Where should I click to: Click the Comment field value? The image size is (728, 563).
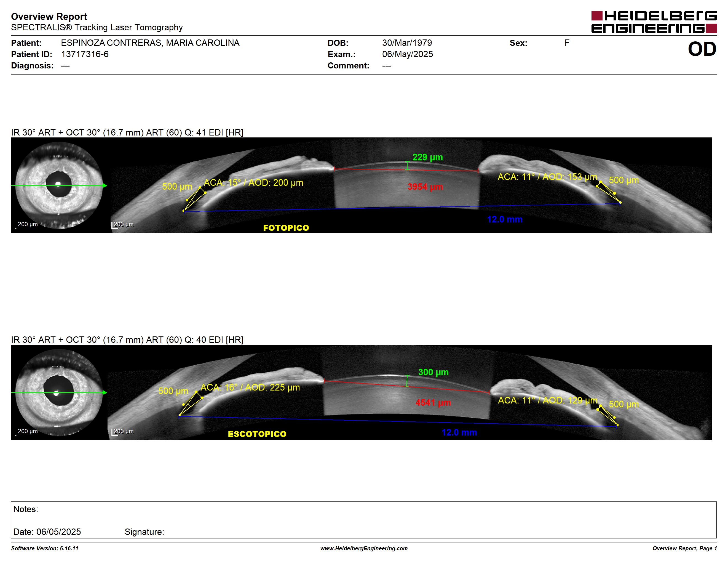coord(386,66)
